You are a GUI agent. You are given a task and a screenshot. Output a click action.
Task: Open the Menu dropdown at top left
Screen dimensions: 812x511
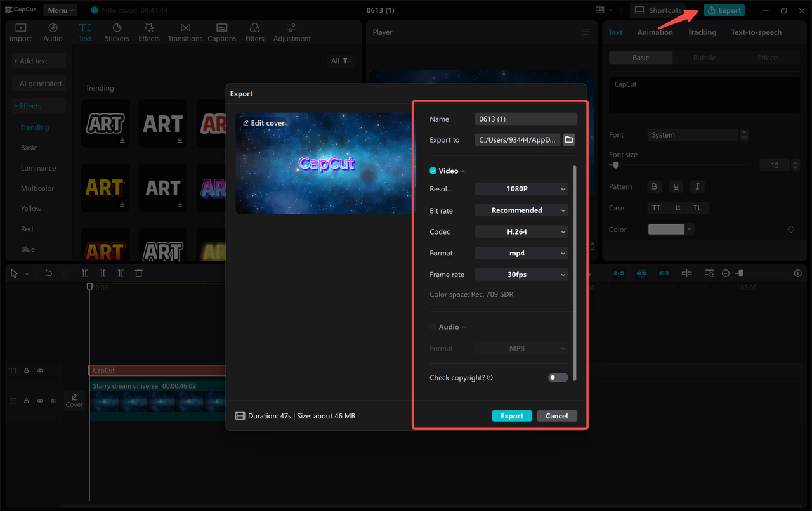60,10
